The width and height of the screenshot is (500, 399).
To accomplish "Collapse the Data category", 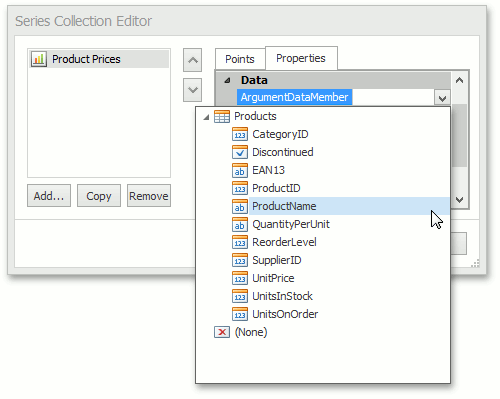I will pos(227,80).
